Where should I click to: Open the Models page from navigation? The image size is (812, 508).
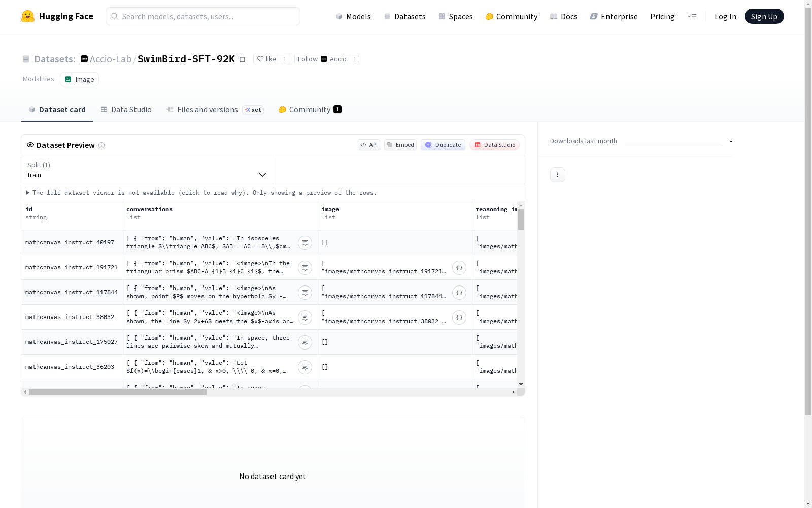click(353, 17)
